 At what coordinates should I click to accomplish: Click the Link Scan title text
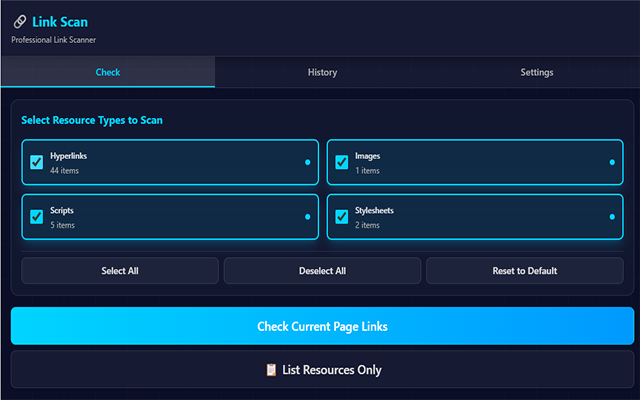tap(60, 22)
